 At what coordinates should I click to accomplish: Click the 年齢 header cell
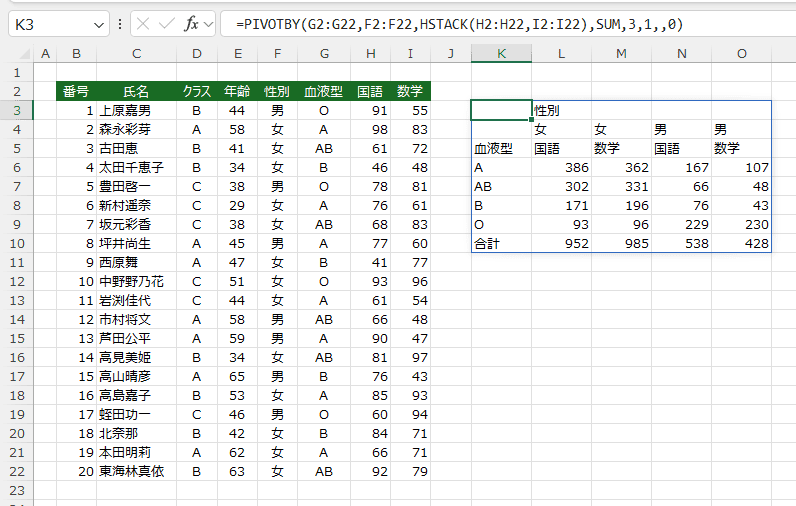click(237, 91)
